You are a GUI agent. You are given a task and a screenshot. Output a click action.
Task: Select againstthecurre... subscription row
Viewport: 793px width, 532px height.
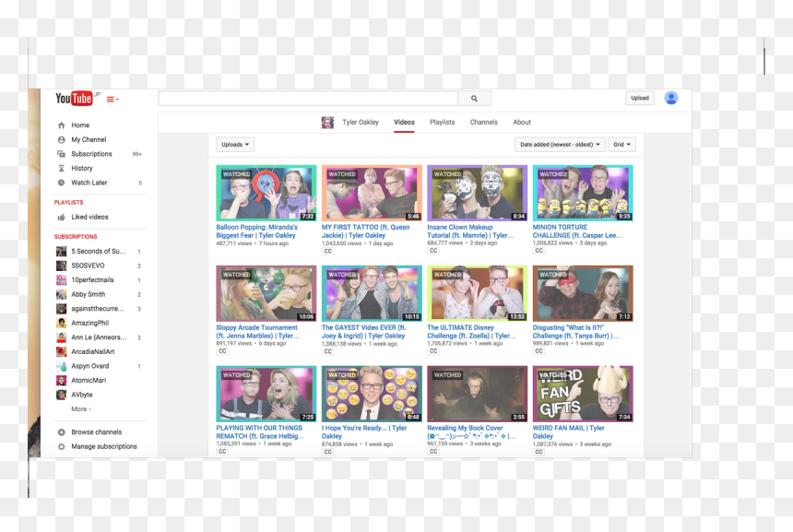100,309
